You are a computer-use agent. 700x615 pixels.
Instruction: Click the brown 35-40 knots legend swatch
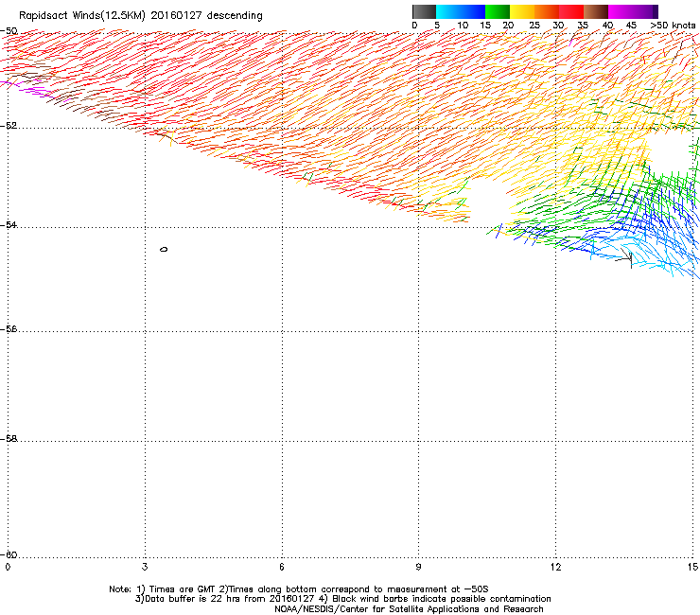tap(596, 11)
